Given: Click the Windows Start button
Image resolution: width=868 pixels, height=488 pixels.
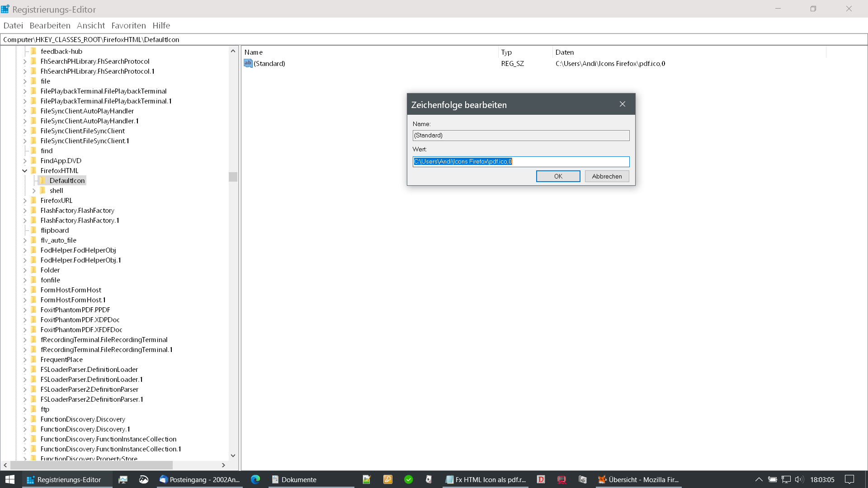Looking at the screenshot, I should pyautogui.click(x=10, y=479).
